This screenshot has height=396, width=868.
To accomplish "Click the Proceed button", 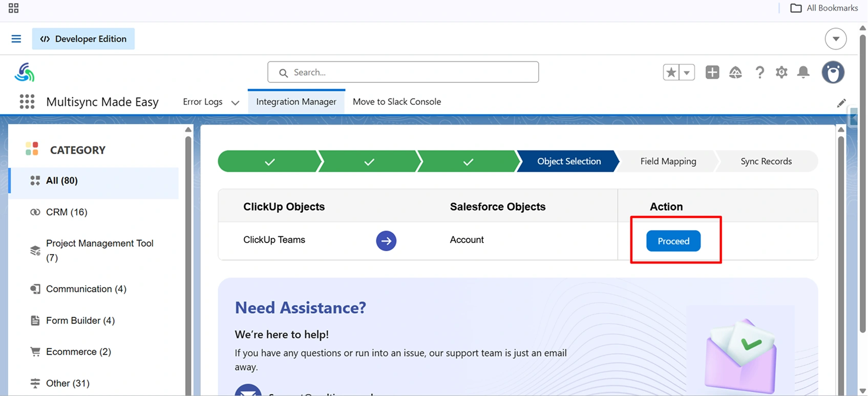I will [x=673, y=241].
